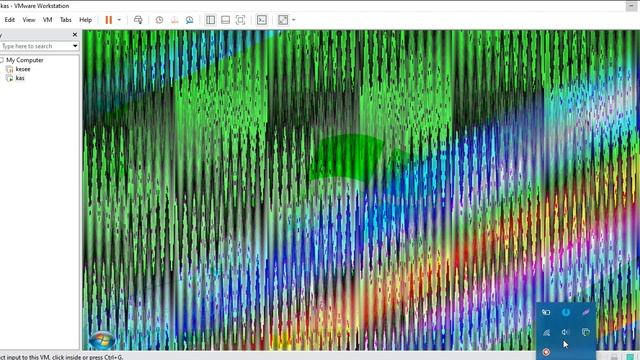Select the kas virtual machine
Viewport: 640px width, 360px height.
(x=20, y=78)
